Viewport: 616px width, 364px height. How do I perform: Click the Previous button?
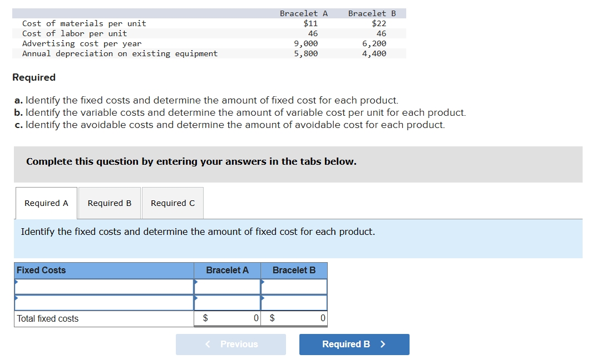(231, 344)
